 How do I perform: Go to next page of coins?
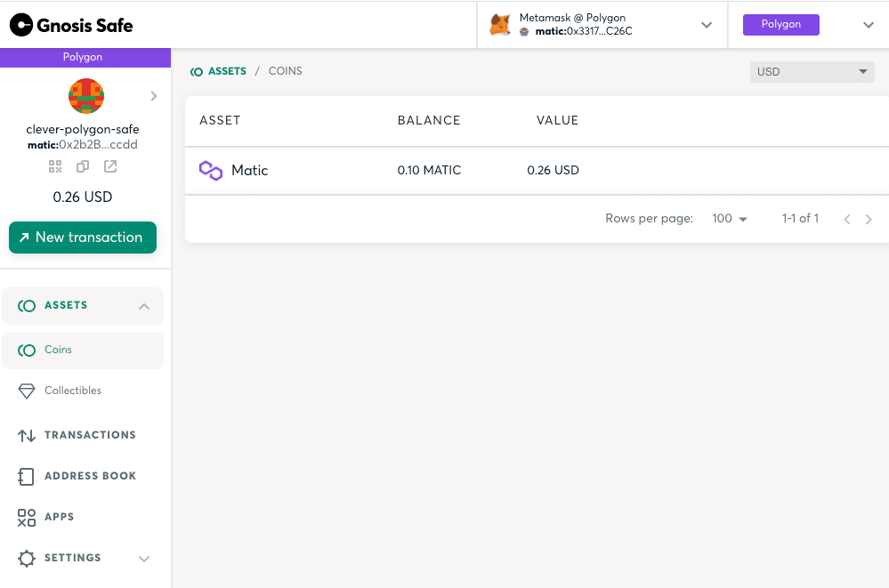tap(868, 220)
